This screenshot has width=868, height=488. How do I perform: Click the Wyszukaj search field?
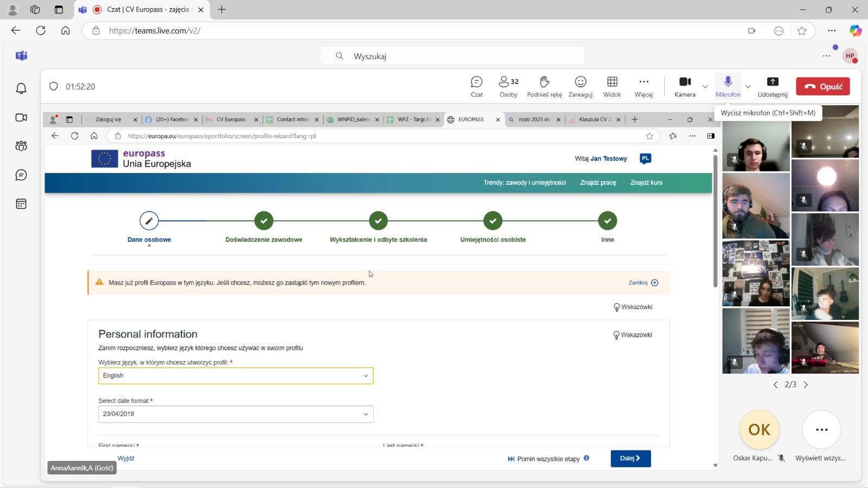pyautogui.click(x=452, y=56)
